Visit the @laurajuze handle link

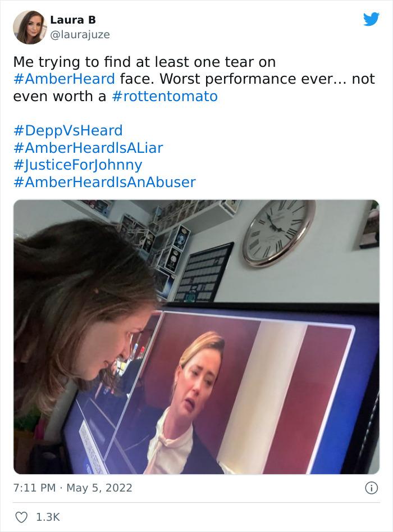[x=80, y=35]
